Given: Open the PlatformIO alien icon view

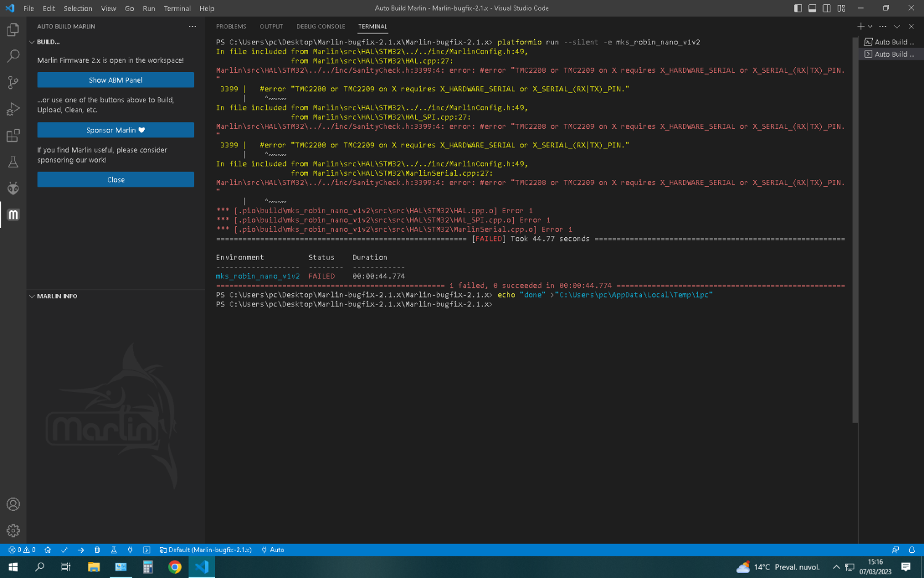Looking at the screenshot, I should click(x=13, y=188).
